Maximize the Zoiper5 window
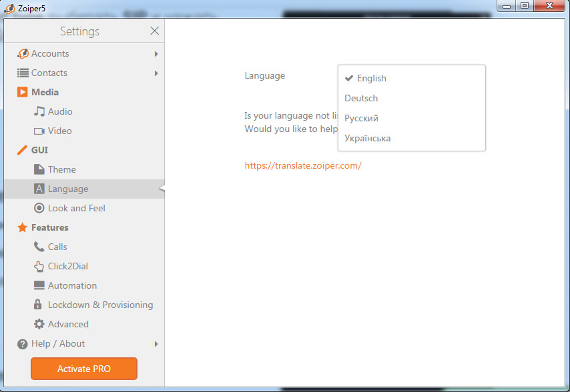Screen dimensions: 570x392 click(x=525, y=6)
